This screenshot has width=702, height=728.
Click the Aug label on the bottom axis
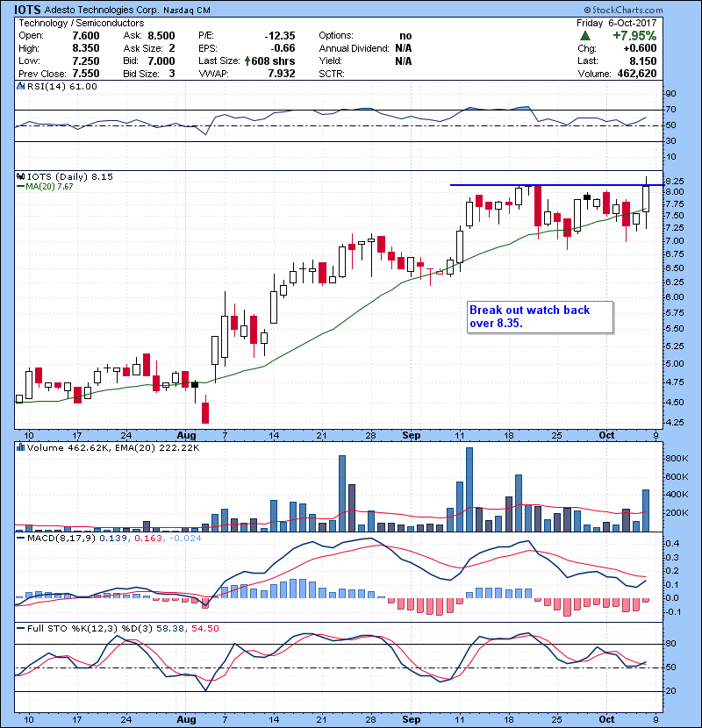click(186, 719)
